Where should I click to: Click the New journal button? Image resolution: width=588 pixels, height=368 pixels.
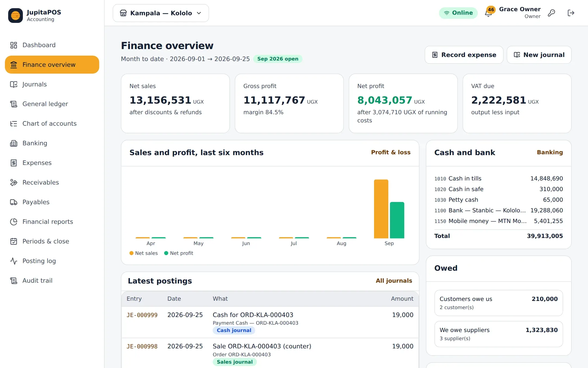539,55
